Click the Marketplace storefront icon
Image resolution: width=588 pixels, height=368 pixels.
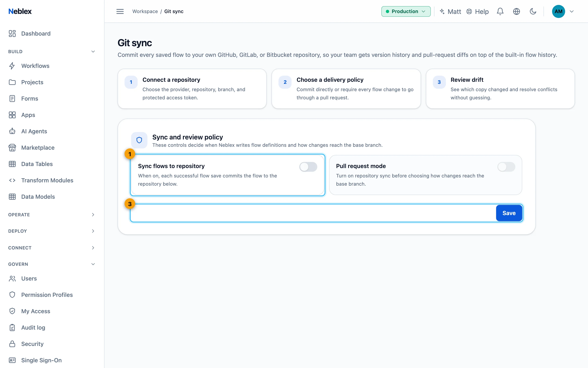(x=12, y=147)
